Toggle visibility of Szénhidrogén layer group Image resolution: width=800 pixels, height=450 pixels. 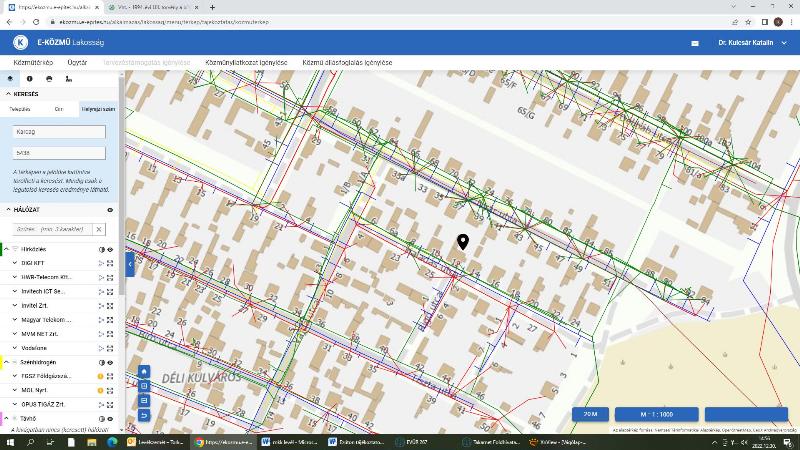110,362
